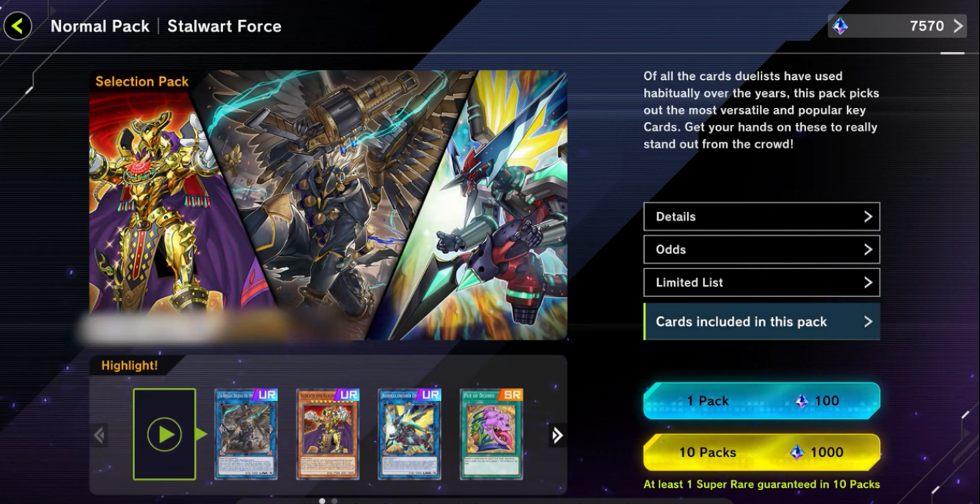Image resolution: width=980 pixels, height=504 pixels.
Task: Show next highlight cards with right arrow
Action: point(557,435)
